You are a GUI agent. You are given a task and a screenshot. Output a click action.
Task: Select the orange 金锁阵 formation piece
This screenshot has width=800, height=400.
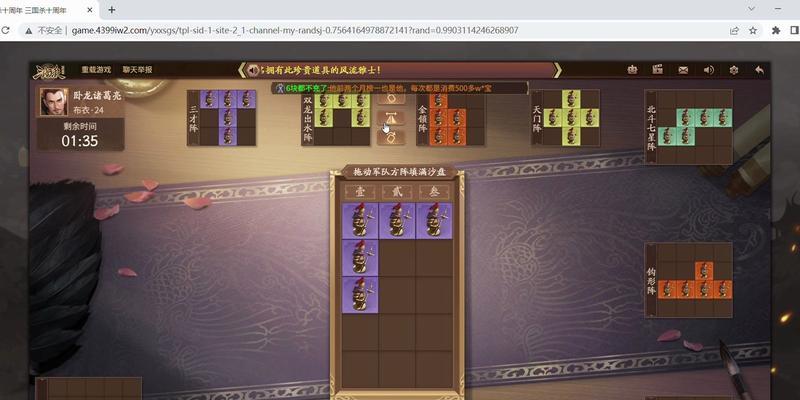pos(451,118)
